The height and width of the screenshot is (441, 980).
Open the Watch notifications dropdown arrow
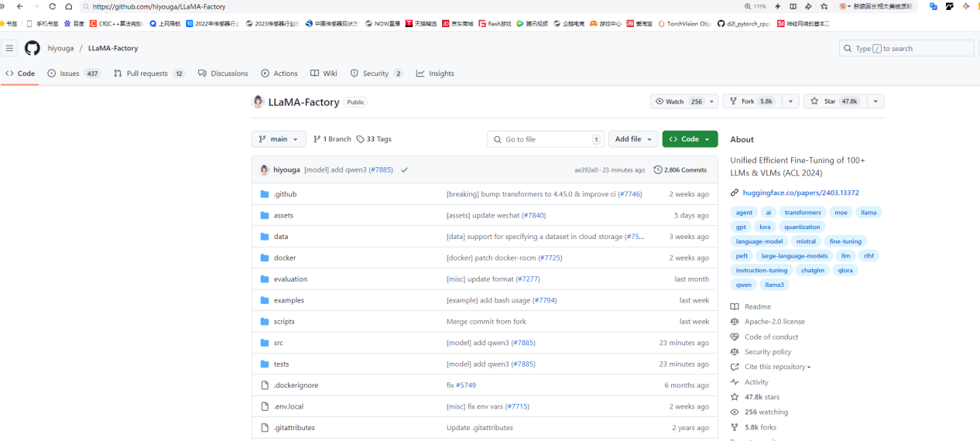point(712,101)
